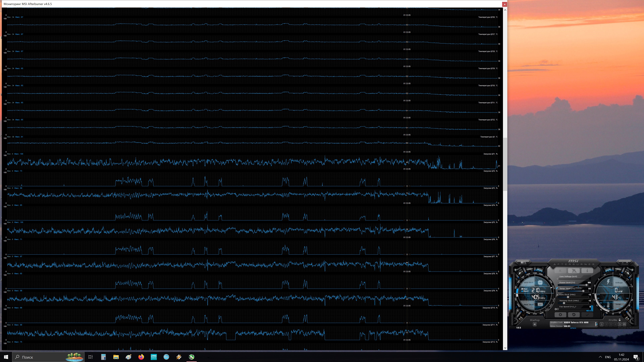Open Afterburner settings gear button
This screenshot has width=644, height=362.
pyautogui.click(x=560, y=315)
